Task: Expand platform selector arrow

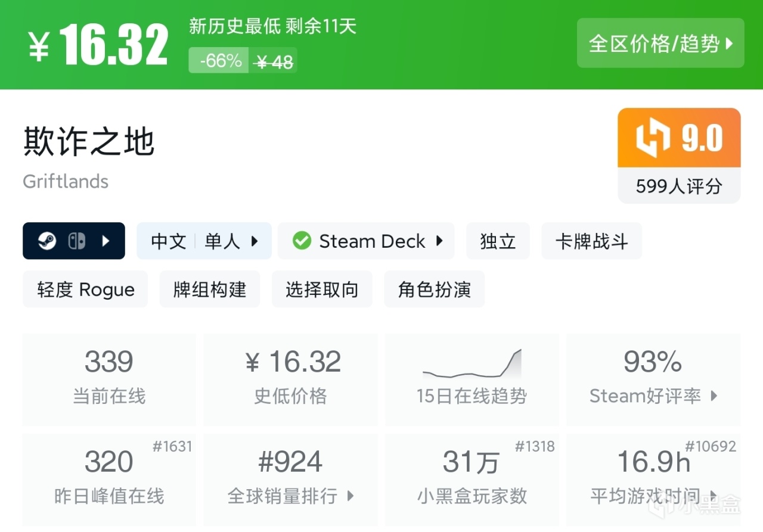Action: (106, 241)
